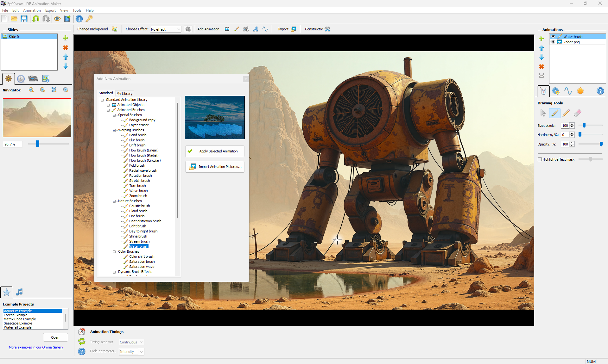
Task: Add a new slide with the green plus
Action: 66,38
